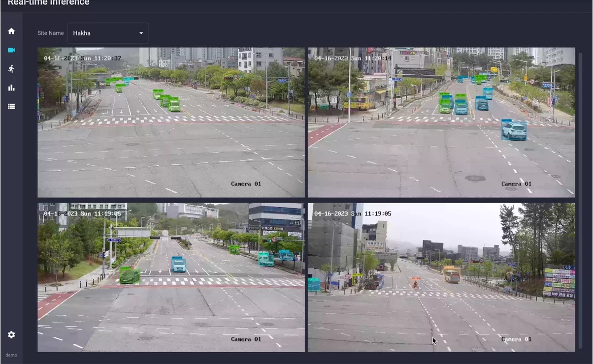The height and width of the screenshot is (364, 593).
Task: Open the Site Name dropdown showing Hakha
Action: coord(108,33)
